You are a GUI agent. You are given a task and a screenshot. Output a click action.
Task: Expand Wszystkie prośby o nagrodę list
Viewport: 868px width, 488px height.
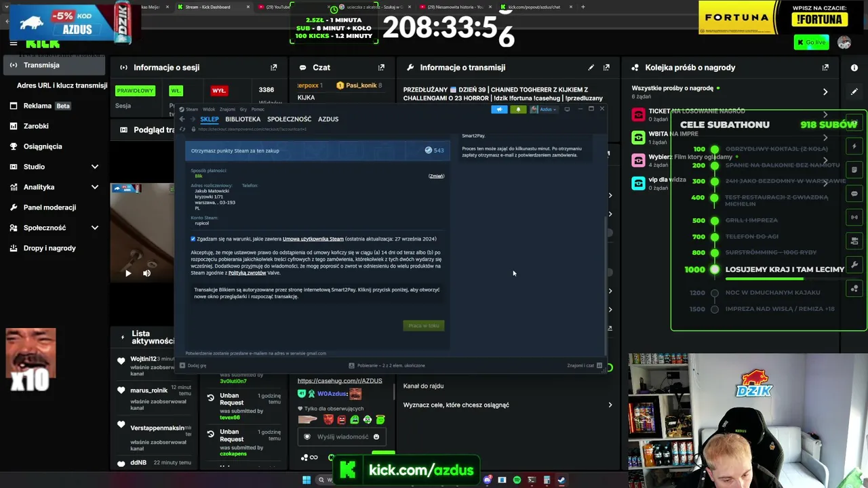point(825,91)
